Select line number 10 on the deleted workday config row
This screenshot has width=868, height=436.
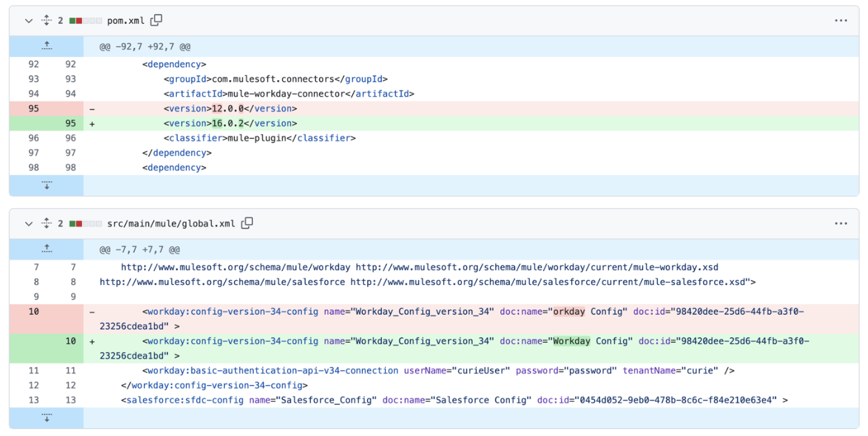(33, 311)
